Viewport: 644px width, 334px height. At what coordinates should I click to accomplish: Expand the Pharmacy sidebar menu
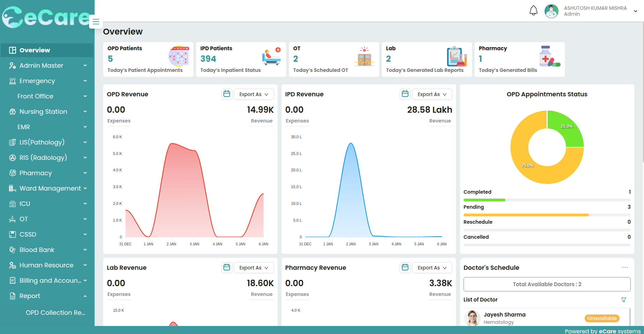coord(47,173)
